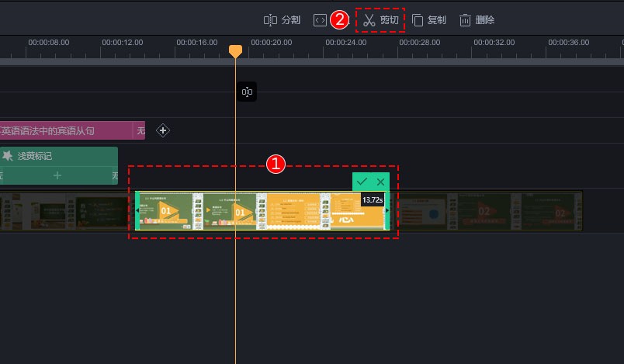Image resolution: width=624 pixels, height=364 pixels.
Task: Click the 剪切 (Cut) scissors button
Action: pyautogui.click(x=380, y=20)
